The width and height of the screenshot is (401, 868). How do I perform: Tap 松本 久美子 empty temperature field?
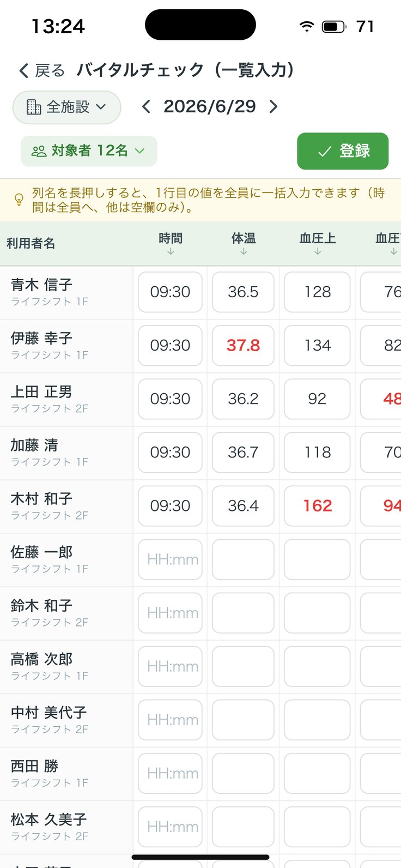click(x=243, y=827)
